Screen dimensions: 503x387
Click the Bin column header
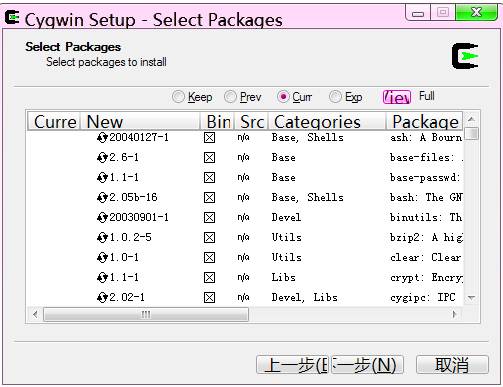tap(217, 121)
